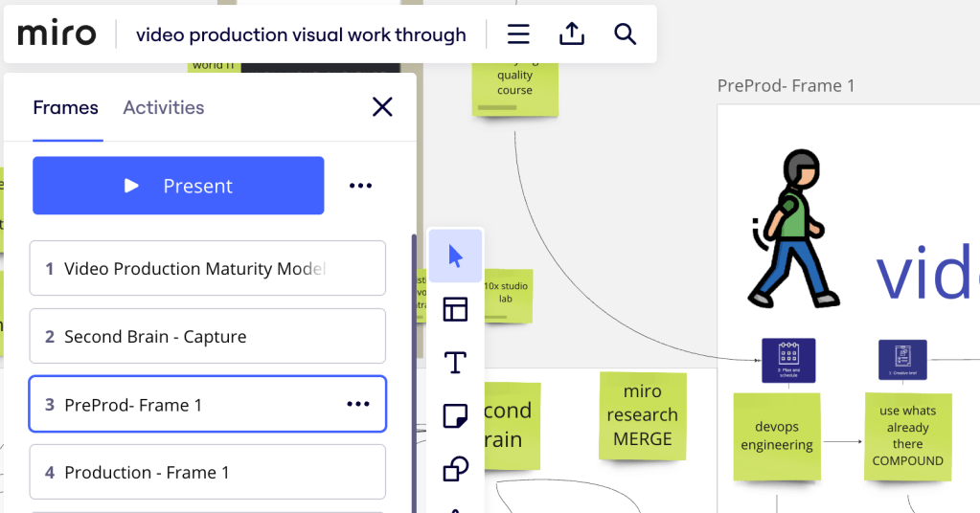The image size is (980, 513).
Task: Click the board title text
Action: [301, 35]
